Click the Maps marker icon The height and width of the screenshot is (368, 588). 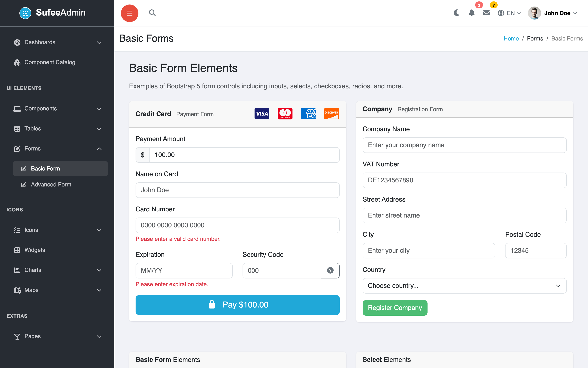coord(17,290)
